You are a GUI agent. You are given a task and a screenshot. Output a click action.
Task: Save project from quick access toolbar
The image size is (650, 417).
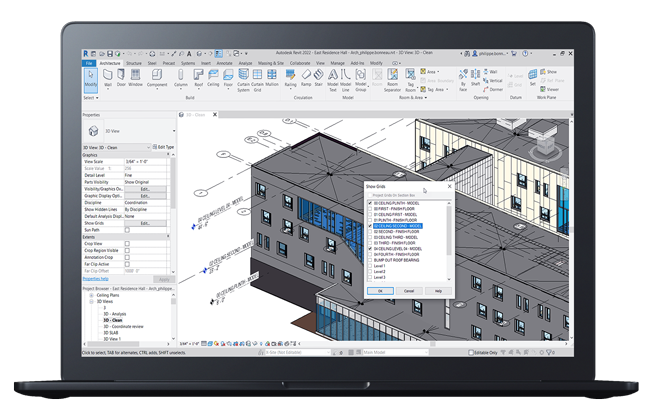110,54
